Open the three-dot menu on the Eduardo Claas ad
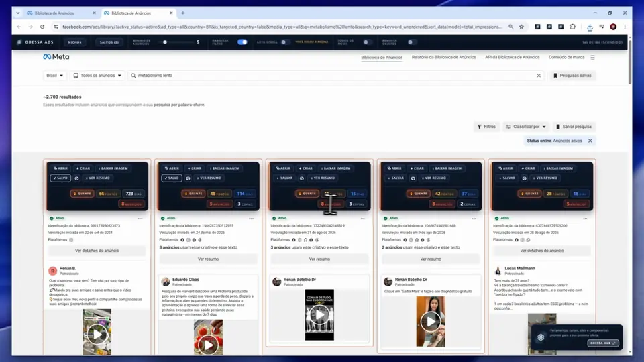Image resolution: width=644 pixels, height=362 pixels. click(x=252, y=219)
